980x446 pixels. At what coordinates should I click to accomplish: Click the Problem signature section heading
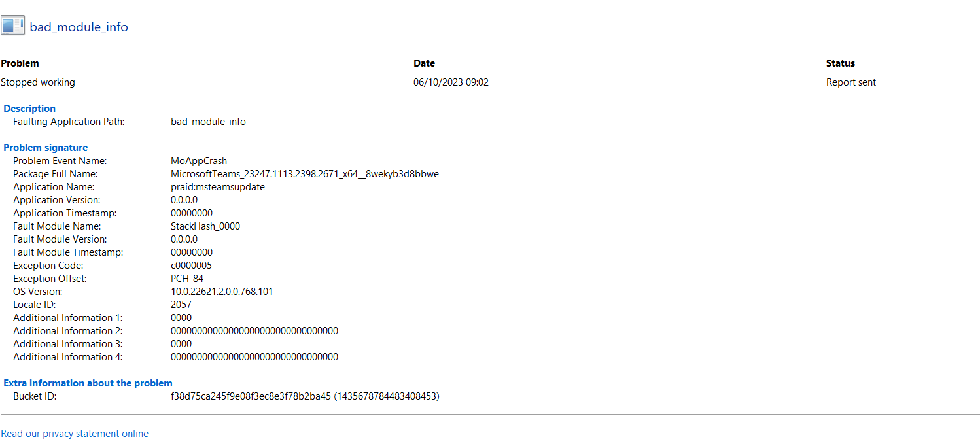tap(46, 148)
